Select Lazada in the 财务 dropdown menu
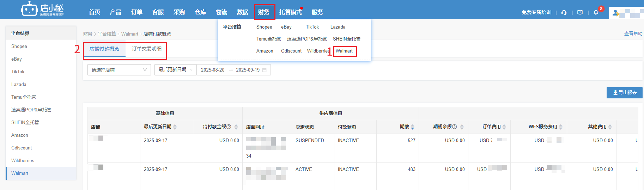The width and height of the screenshot is (644, 190). point(338,27)
